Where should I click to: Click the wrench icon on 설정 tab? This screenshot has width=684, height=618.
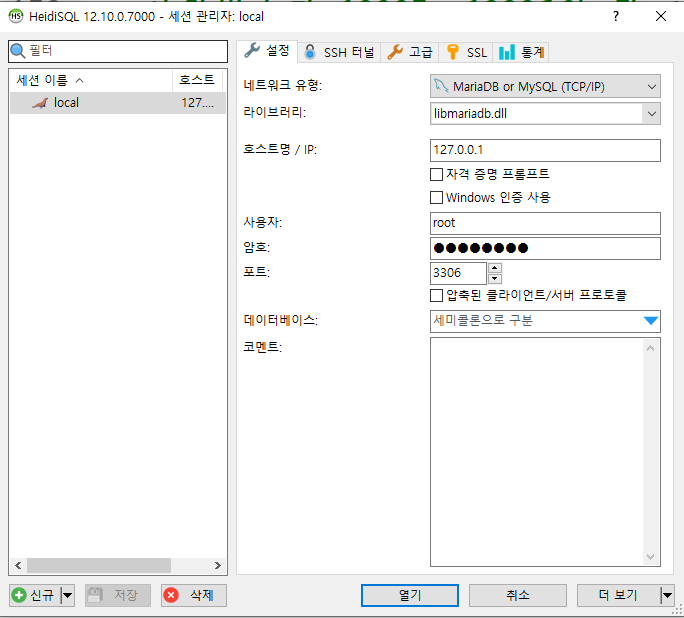click(252, 51)
